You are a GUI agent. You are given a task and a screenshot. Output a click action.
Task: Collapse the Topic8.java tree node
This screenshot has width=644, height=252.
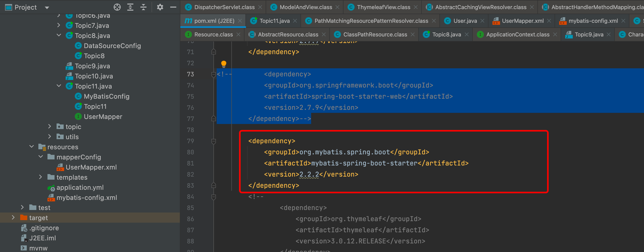click(59, 35)
